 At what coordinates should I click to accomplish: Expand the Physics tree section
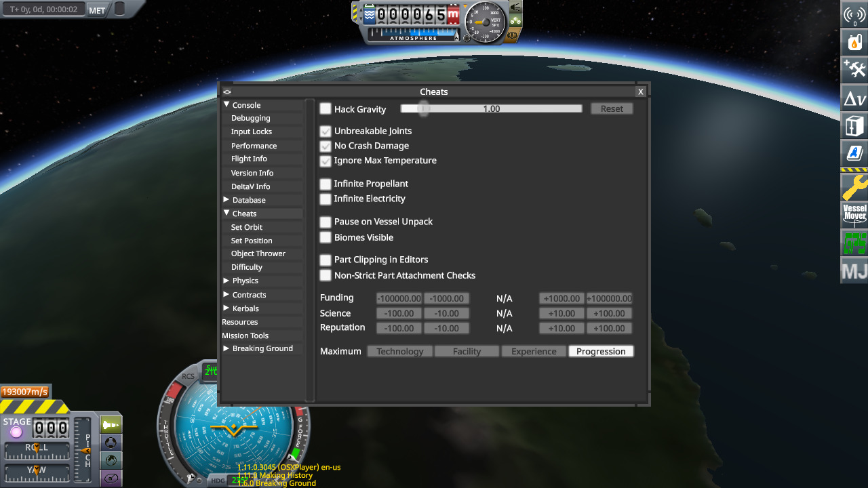click(226, 281)
